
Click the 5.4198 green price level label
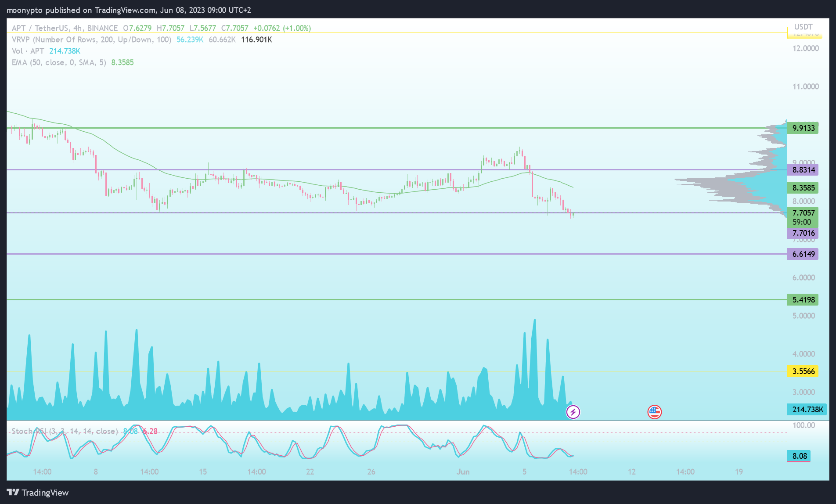tap(803, 300)
